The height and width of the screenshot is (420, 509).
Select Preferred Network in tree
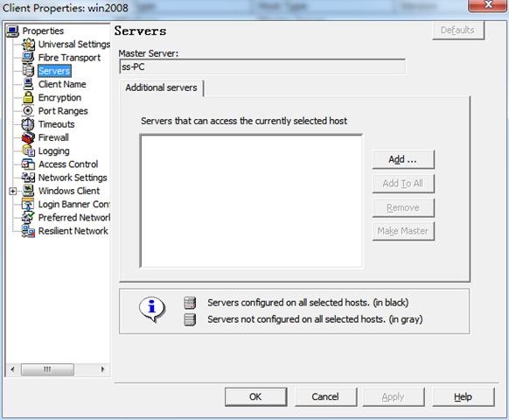74,217
